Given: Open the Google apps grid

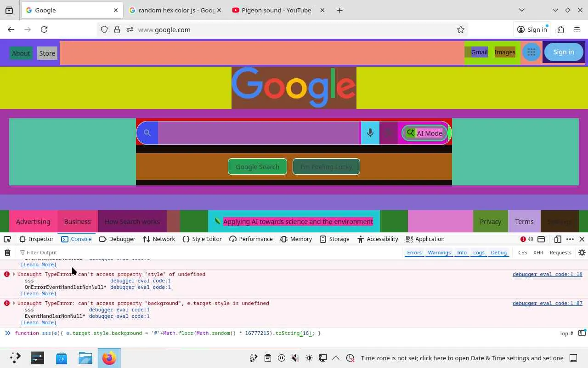Looking at the screenshot, I should click(x=531, y=52).
